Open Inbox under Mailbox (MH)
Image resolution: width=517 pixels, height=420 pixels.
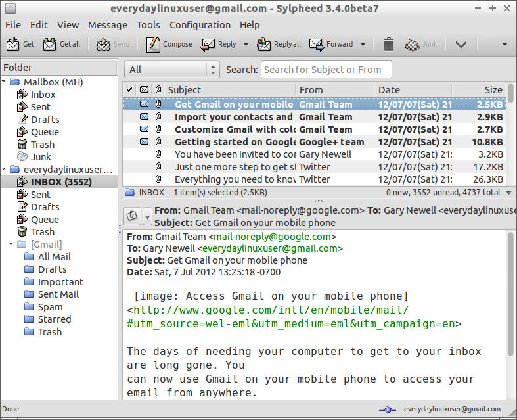click(43, 95)
